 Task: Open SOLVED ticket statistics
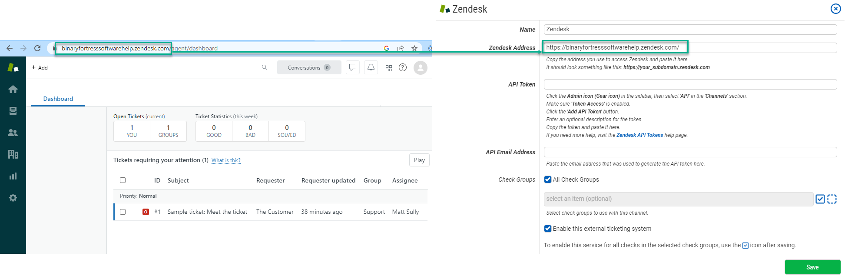[x=287, y=131]
